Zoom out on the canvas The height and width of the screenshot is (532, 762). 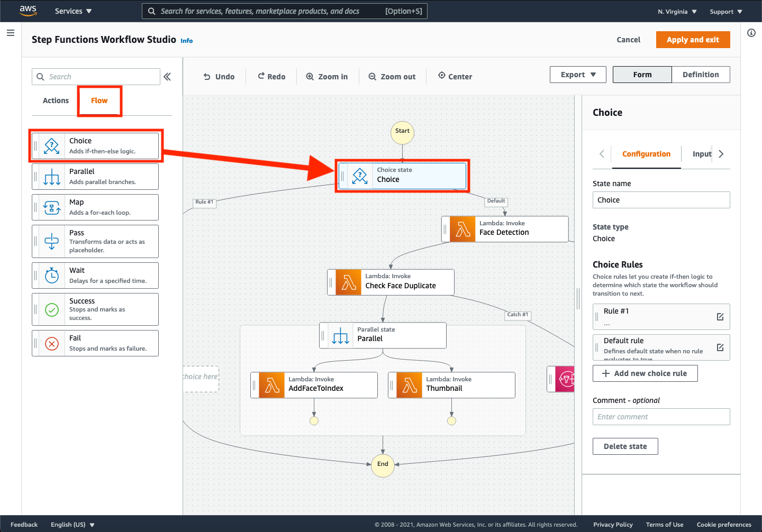(x=392, y=77)
